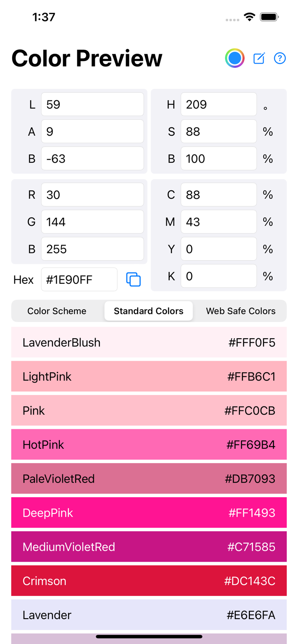Click the Lightness (L) input field
The image size is (298, 644).
coord(92,104)
